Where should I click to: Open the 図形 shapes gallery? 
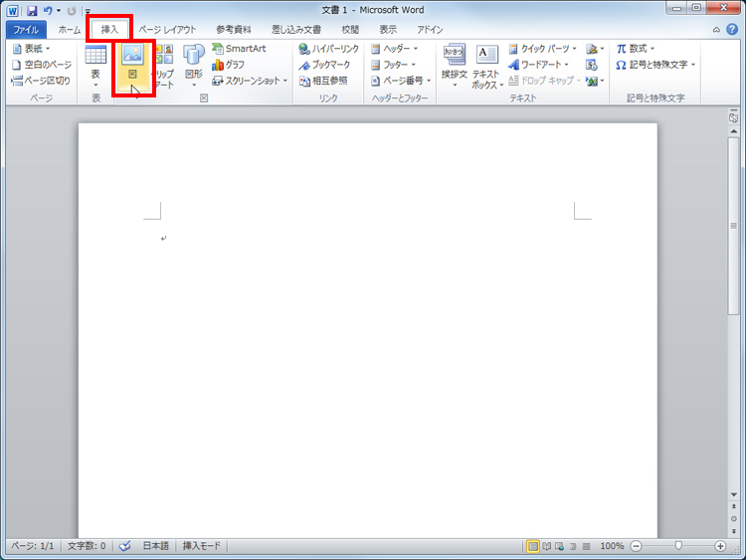[194, 66]
